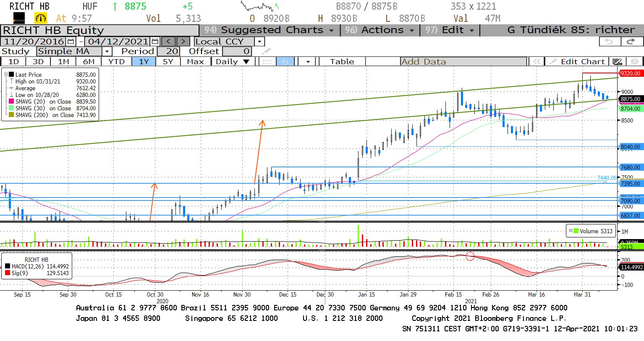Open the Edit menu
Screen dimensions: 644x341
[x=450, y=30]
